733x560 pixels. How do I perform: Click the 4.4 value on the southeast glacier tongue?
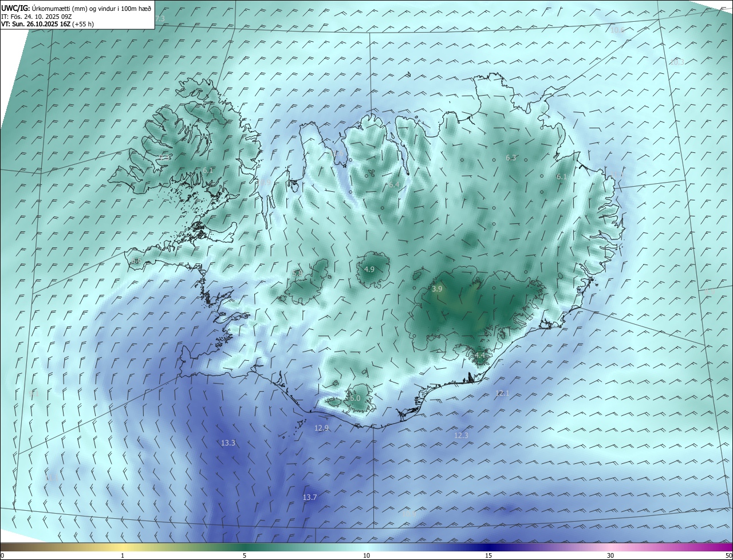pos(480,356)
